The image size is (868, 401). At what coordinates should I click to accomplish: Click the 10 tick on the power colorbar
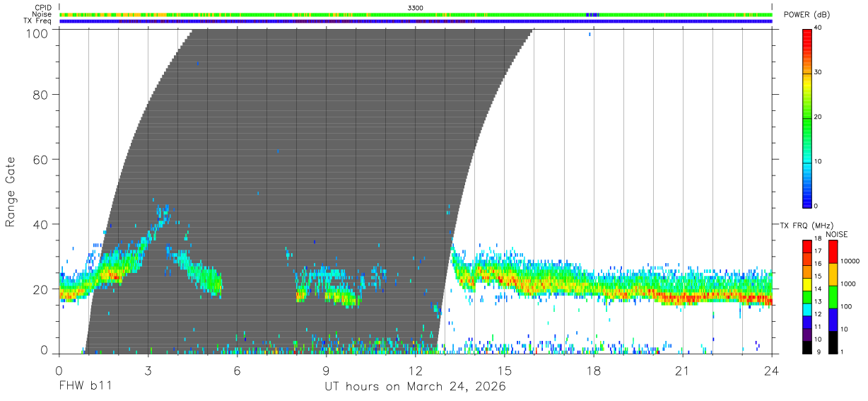(819, 162)
